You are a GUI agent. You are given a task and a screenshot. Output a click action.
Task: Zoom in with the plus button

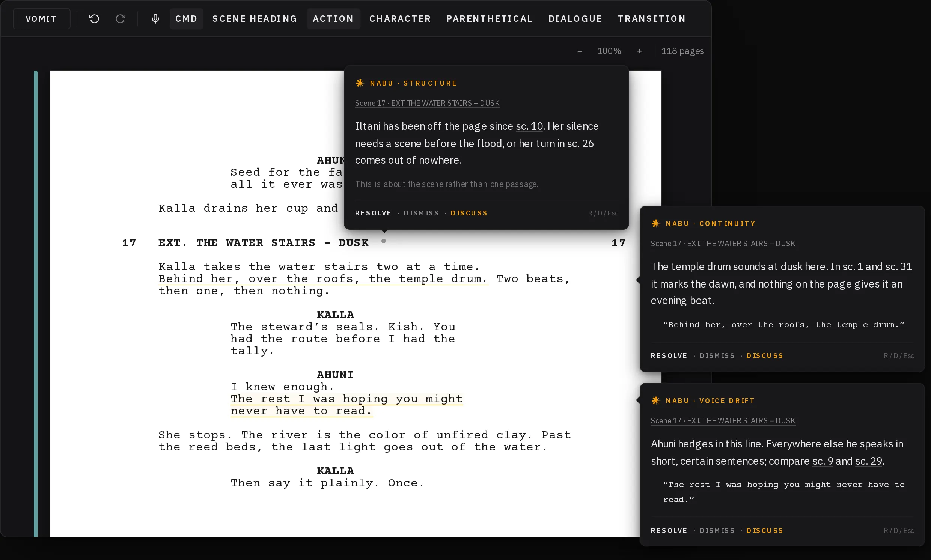[639, 51]
